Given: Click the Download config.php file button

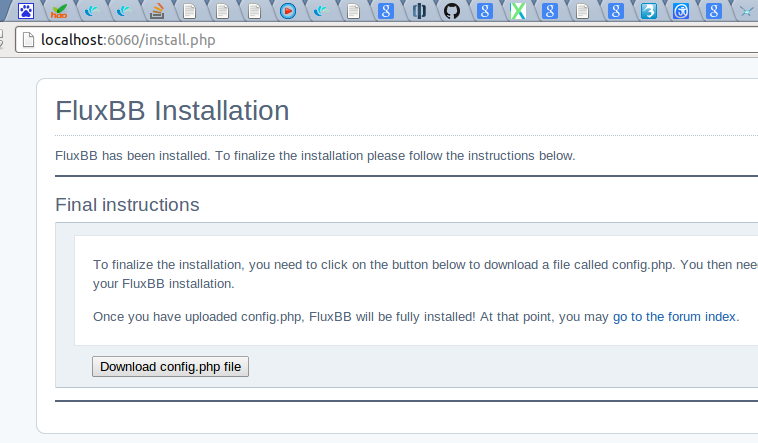Looking at the screenshot, I should [170, 367].
